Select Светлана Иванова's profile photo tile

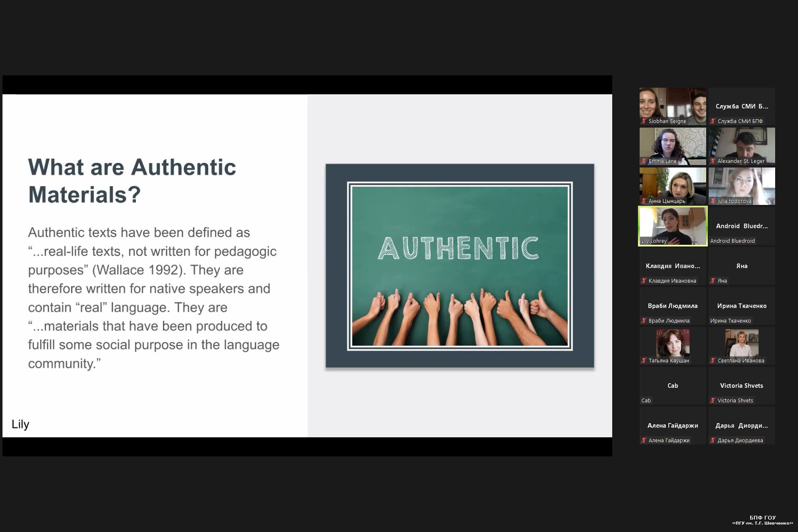click(742, 345)
